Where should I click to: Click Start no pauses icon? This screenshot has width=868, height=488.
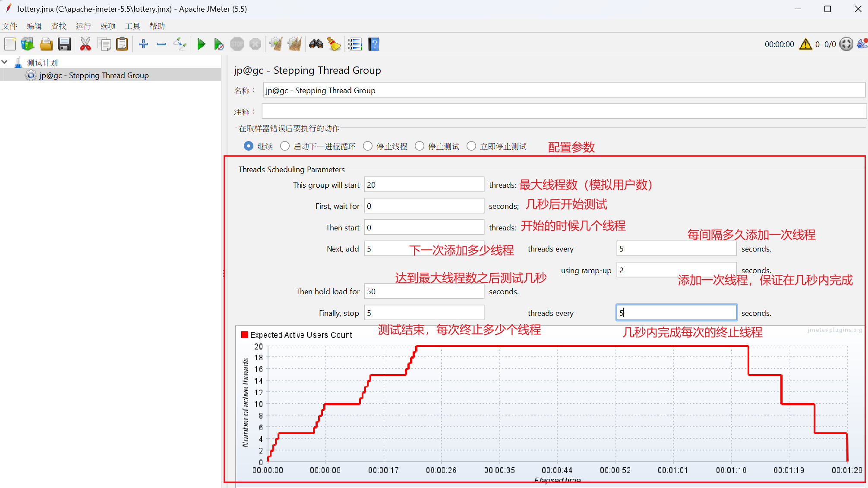tap(219, 44)
